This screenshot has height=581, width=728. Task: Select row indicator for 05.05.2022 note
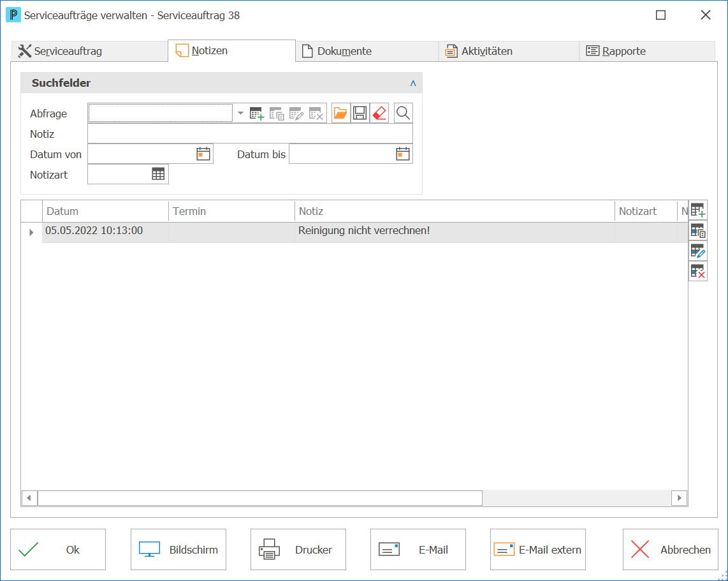[32, 232]
